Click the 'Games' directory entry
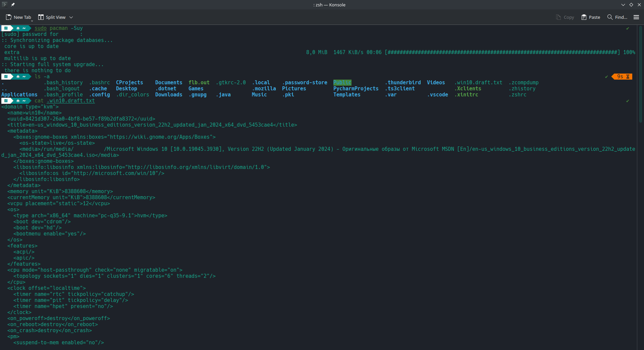 tap(196, 89)
